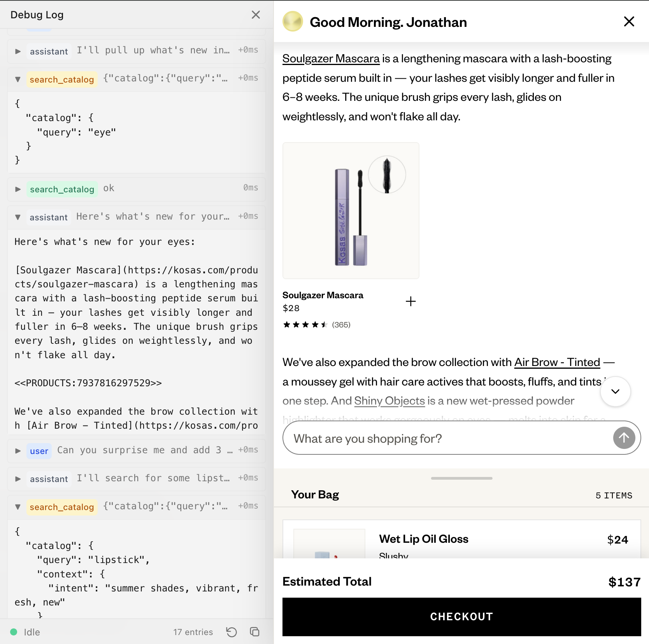This screenshot has width=649, height=644.
Task: Click the Soulgazer Mascara product title
Action: click(323, 295)
